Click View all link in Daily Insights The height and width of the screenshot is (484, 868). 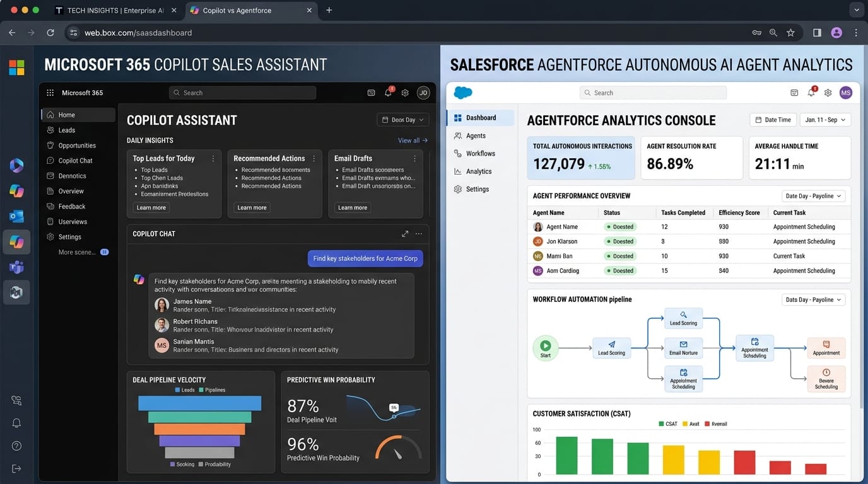[413, 141]
